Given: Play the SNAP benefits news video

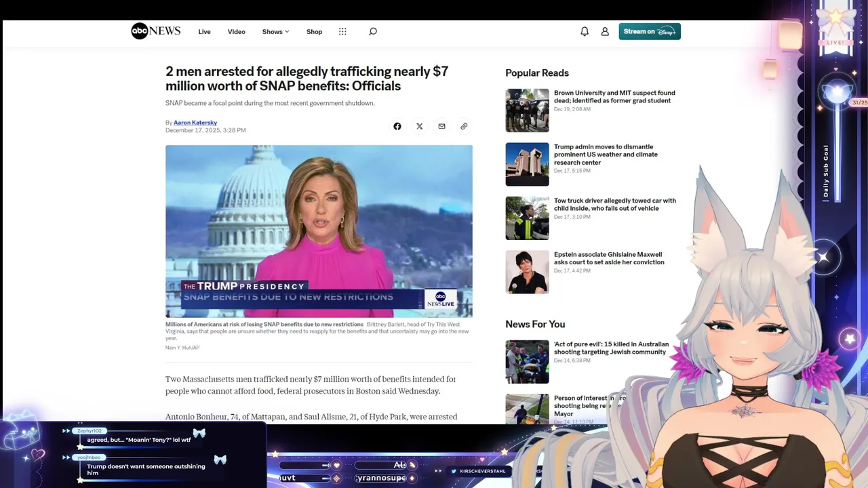Looking at the screenshot, I should tap(319, 231).
